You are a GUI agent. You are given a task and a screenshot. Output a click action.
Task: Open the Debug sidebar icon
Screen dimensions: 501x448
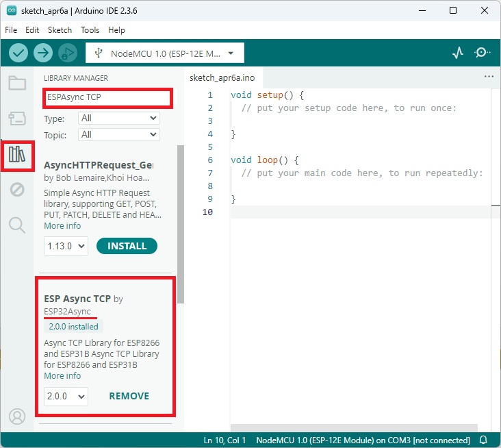(x=17, y=190)
